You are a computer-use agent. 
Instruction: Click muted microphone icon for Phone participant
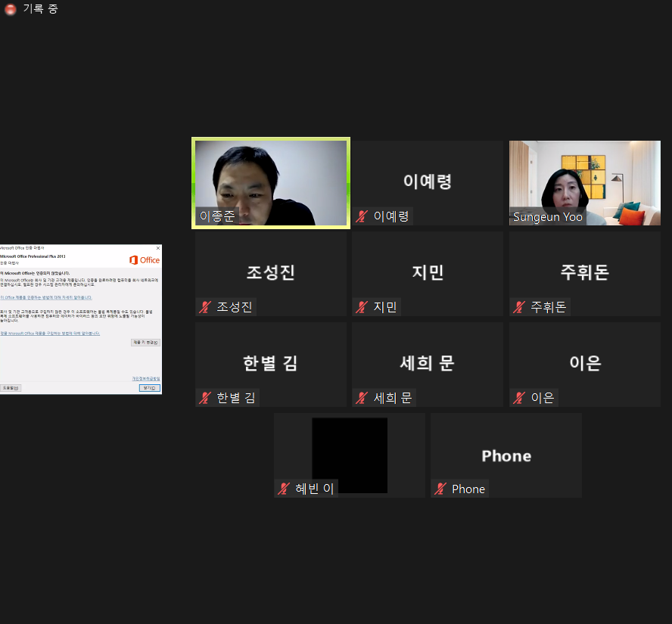click(x=440, y=489)
